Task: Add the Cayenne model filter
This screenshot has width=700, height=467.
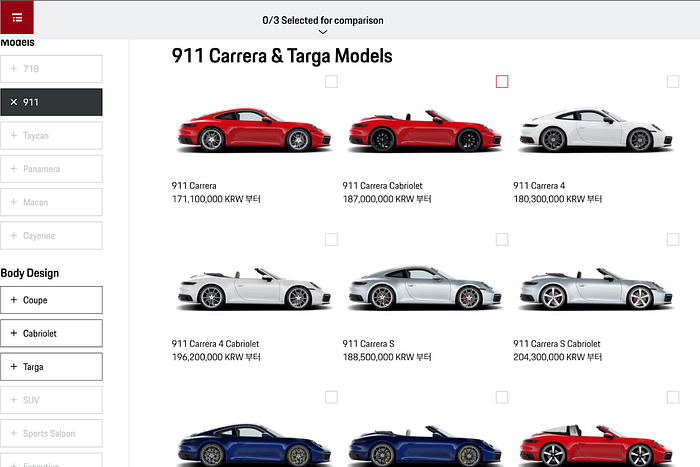Action: (x=51, y=235)
